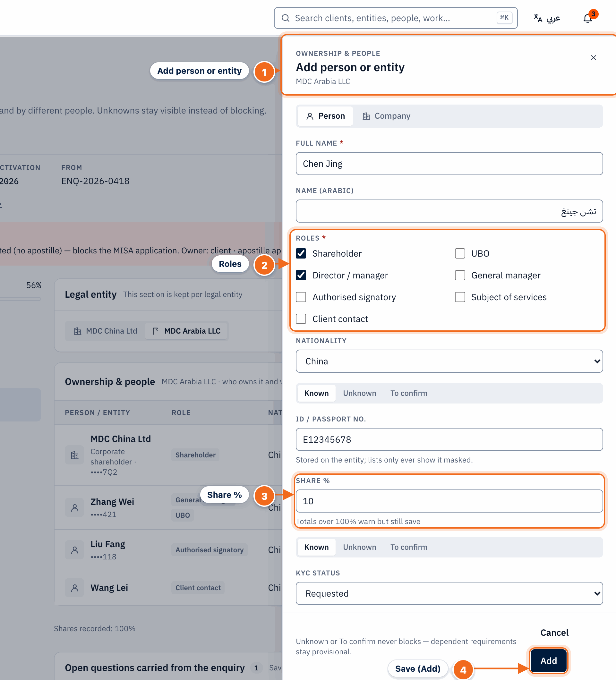Viewport: 616px width, 680px height.
Task: Click the 56% progress value
Action: [x=34, y=285]
